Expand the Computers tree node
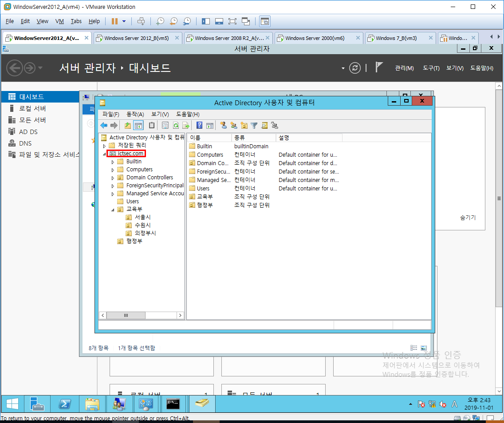 click(113, 170)
